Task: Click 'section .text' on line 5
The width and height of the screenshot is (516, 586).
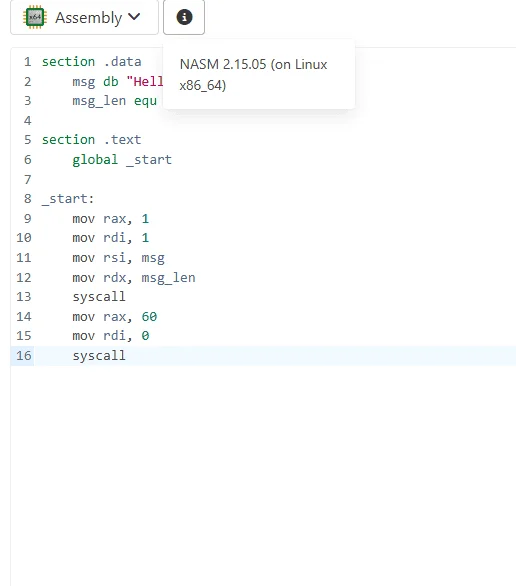Action: 92,140
